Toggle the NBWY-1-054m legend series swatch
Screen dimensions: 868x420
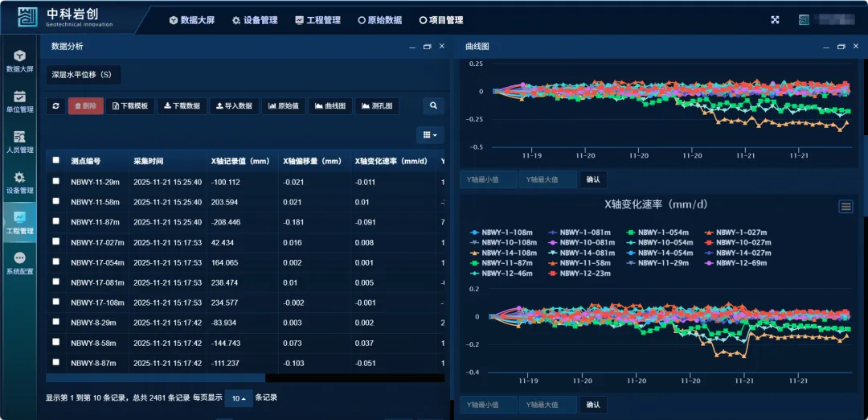point(633,232)
